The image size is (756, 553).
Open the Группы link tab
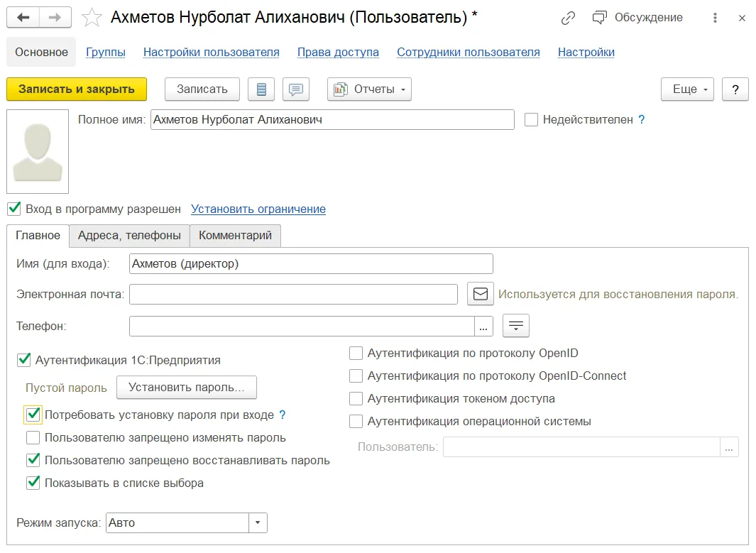coord(106,52)
